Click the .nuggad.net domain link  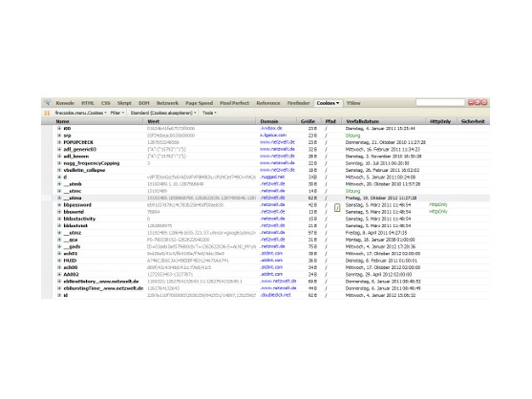pyautogui.click(x=272, y=177)
